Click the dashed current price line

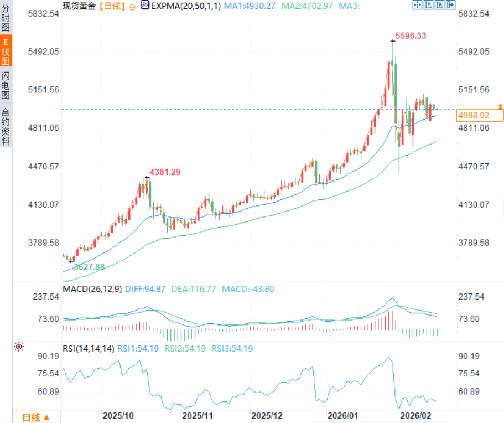pos(221,109)
